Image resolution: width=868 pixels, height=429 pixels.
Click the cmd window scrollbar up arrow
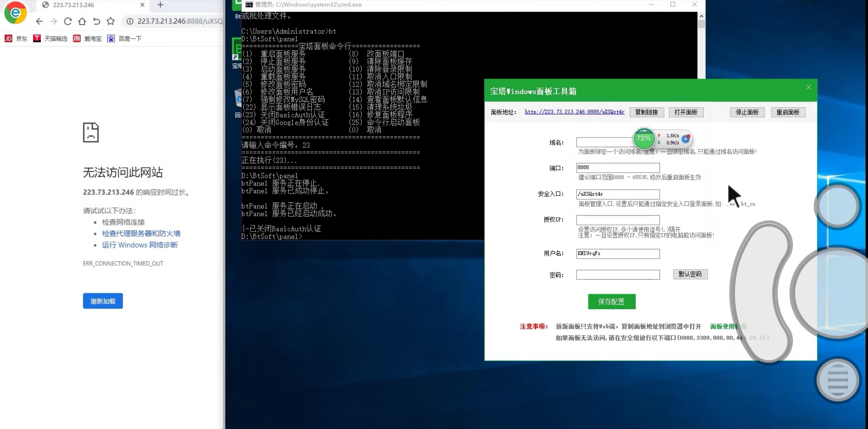click(701, 16)
